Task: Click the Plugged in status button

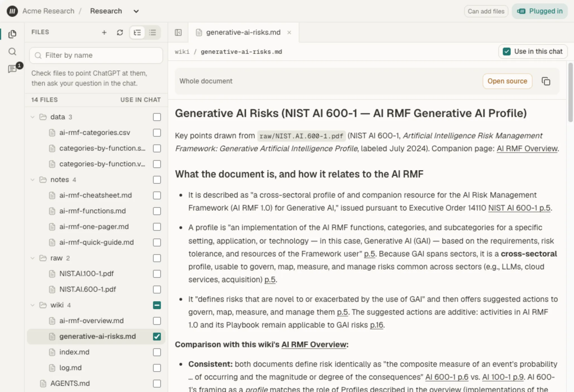Action: click(540, 11)
